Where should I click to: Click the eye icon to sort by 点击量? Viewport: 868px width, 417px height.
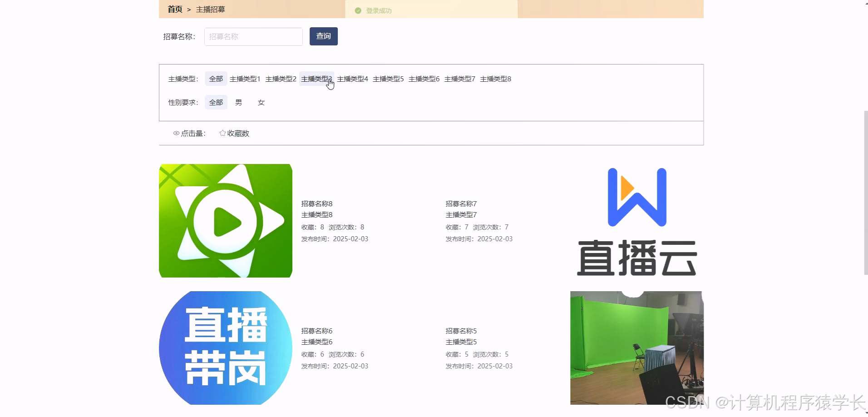pyautogui.click(x=177, y=133)
